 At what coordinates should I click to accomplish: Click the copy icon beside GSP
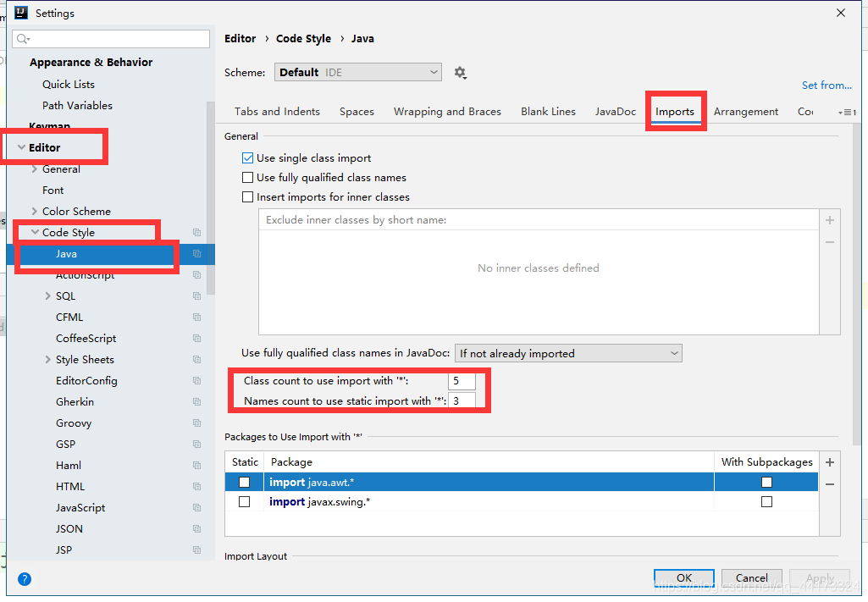(x=196, y=445)
